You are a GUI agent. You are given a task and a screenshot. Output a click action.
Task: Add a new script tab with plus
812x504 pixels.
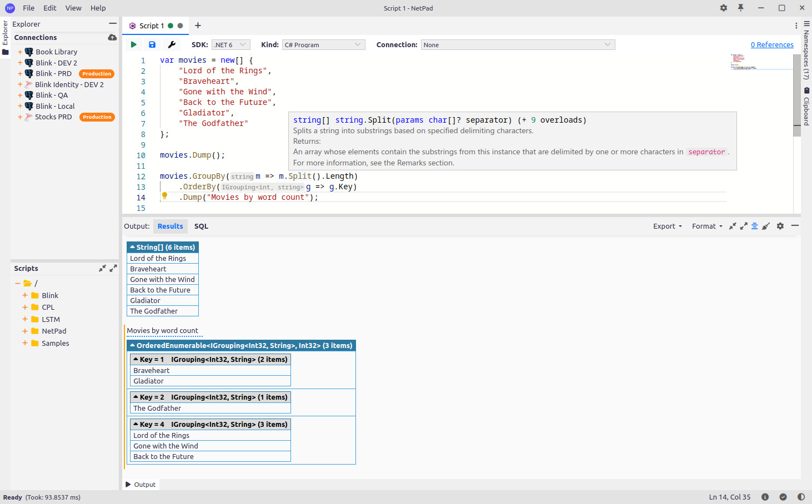pyautogui.click(x=198, y=26)
